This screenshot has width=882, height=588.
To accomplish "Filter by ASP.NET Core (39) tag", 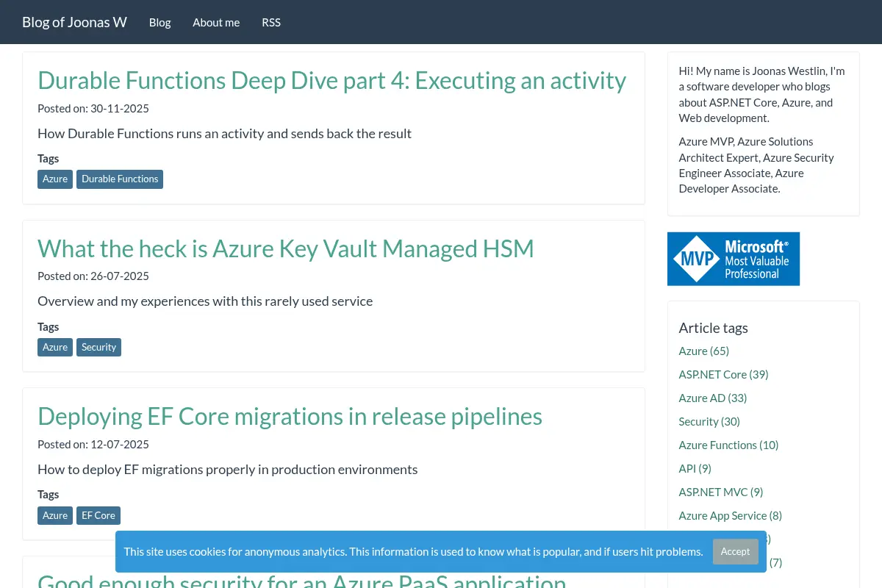I will pyautogui.click(x=723, y=374).
